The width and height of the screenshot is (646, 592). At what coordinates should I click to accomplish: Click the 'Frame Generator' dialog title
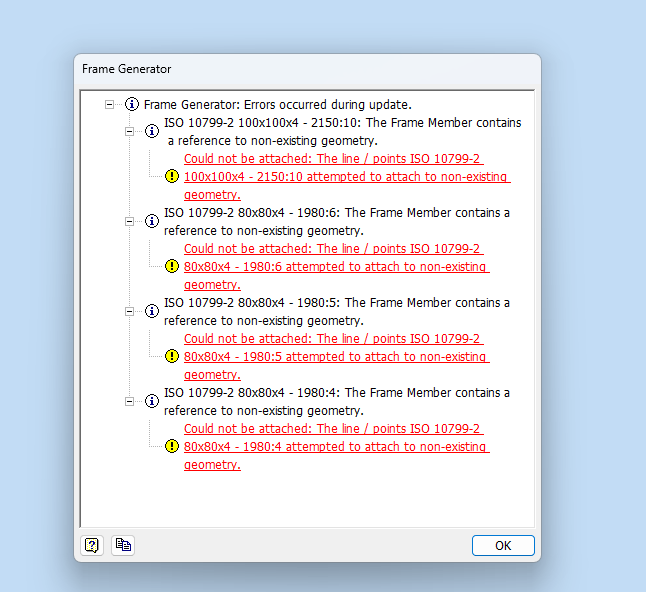[126, 69]
